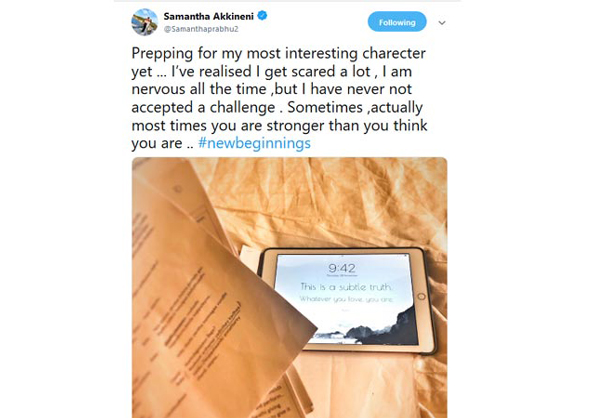Screen dimensions: 600x420
Task: Enlarge the attached tweet photo
Action: point(289,287)
